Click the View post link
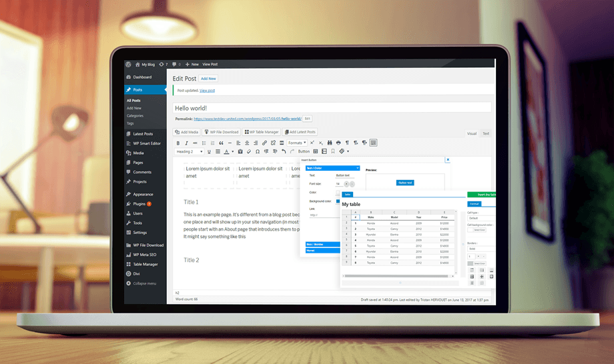The height and width of the screenshot is (364, 614). click(207, 90)
